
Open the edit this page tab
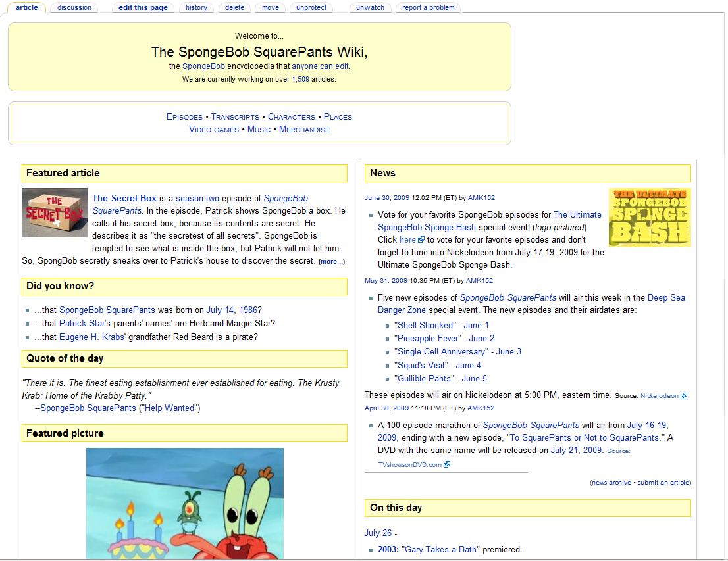click(x=143, y=7)
